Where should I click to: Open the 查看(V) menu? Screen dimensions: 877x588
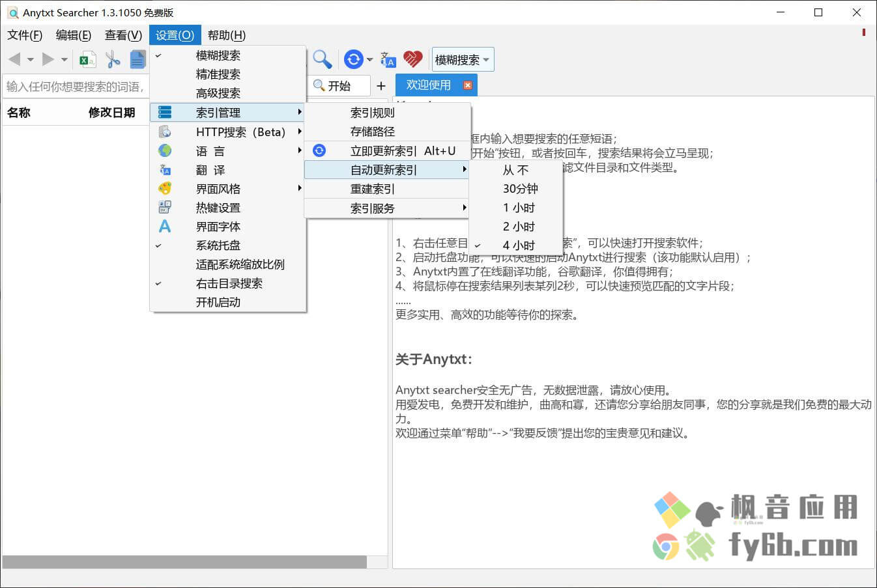pos(123,35)
